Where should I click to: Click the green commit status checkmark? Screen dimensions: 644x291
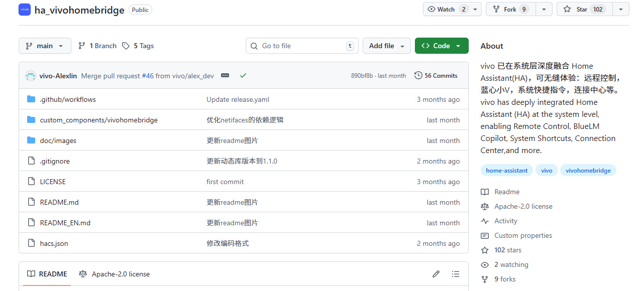click(x=243, y=75)
